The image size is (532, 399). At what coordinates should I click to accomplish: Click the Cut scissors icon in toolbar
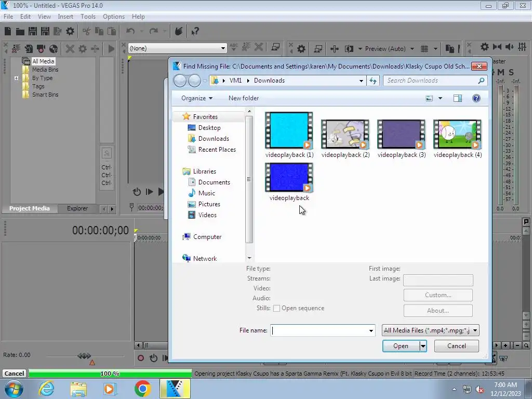pos(87,31)
